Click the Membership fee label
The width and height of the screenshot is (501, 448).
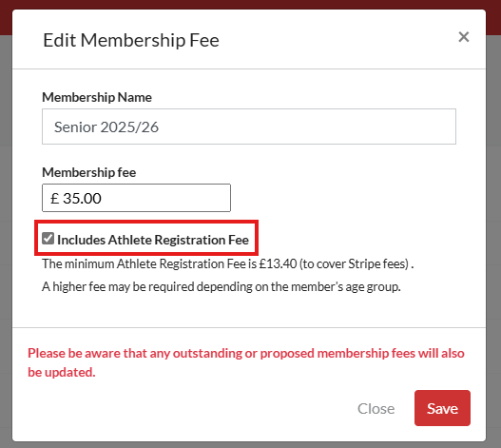click(x=89, y=172)
